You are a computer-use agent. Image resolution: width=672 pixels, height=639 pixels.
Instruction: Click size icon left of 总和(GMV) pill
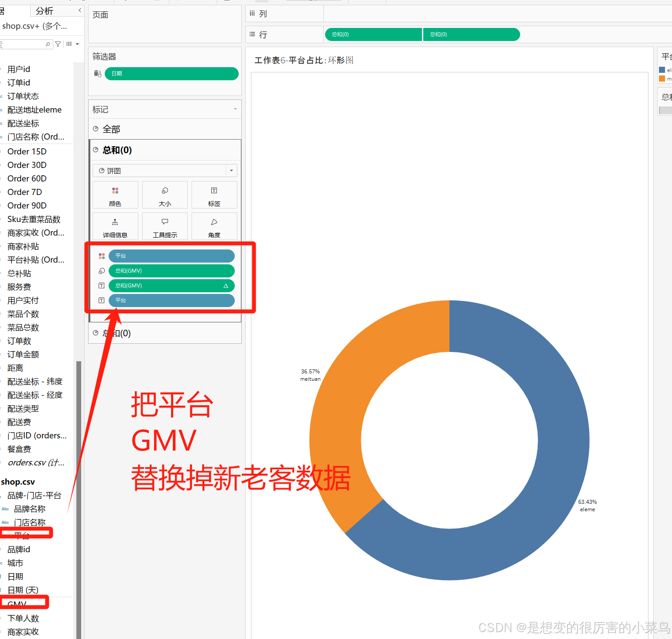102,271
